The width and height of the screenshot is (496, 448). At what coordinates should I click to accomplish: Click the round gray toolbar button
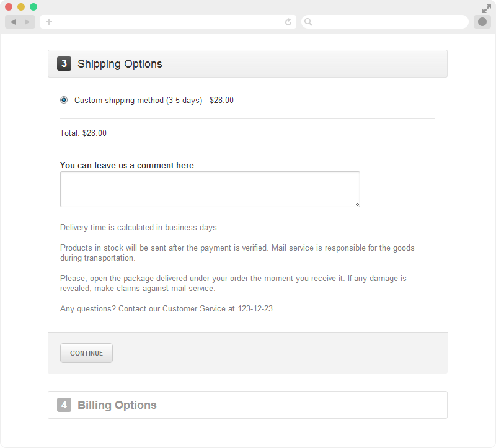482,22
